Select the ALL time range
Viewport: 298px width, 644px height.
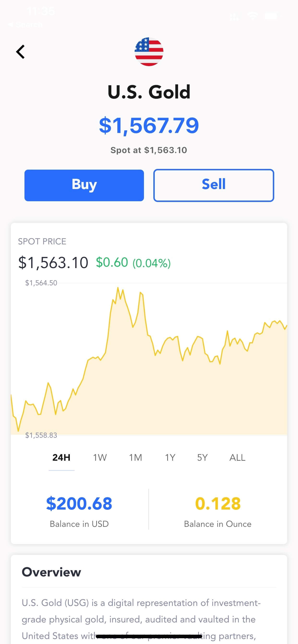(237, 458)
